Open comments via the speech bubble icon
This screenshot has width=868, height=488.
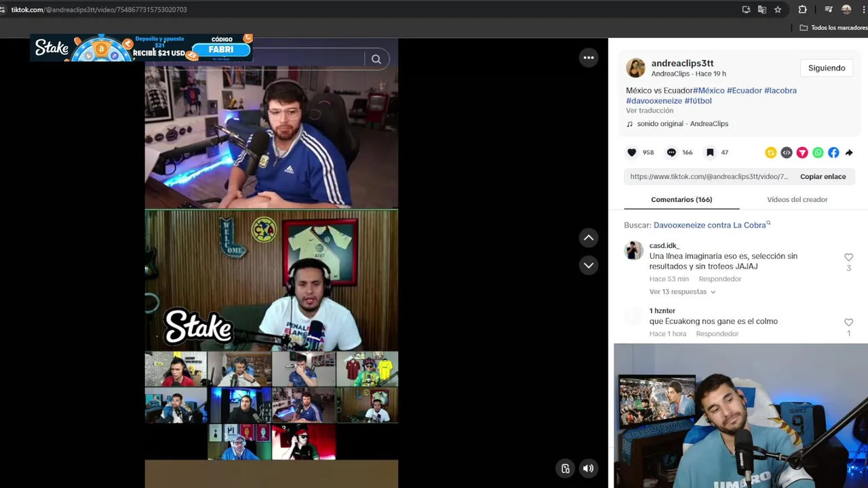pyautogui.click(x=671, y=152)
